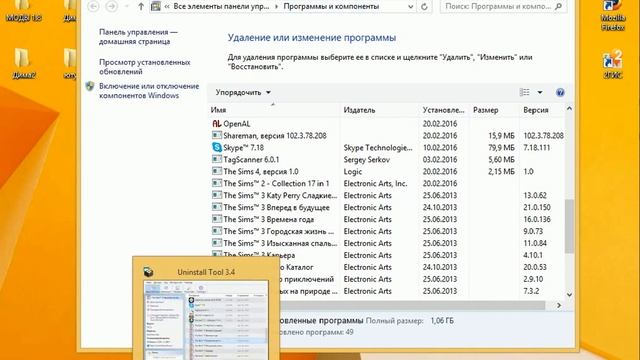Sort by Установлено column header
The width and height of the screenshot is (640, 360).
(x=444, y=110)
